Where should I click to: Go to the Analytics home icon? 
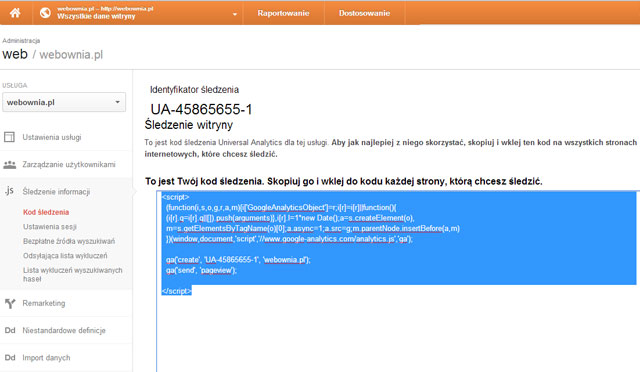(x=15, y=13)
